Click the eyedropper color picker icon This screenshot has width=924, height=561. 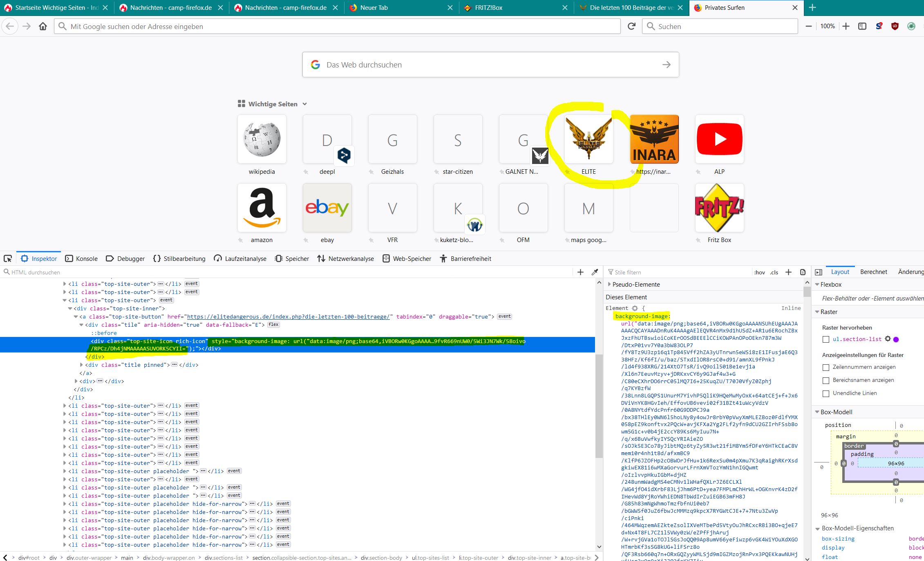595,272
